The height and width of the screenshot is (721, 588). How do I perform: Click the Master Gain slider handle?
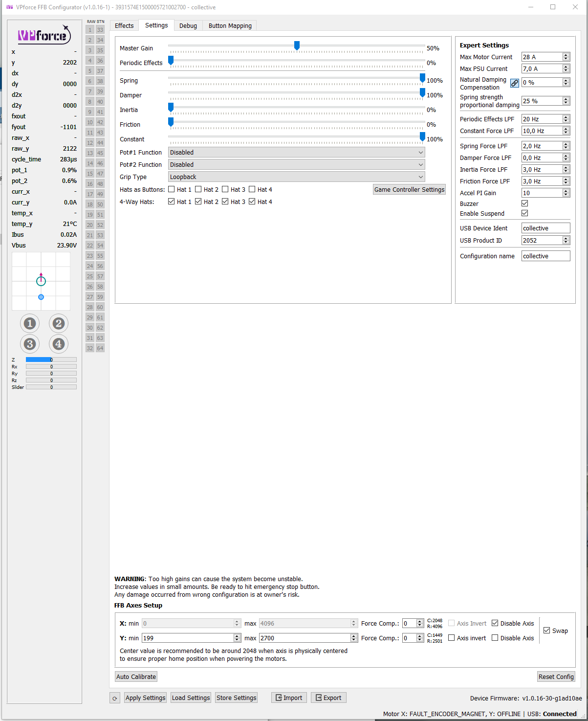(297, 45)
